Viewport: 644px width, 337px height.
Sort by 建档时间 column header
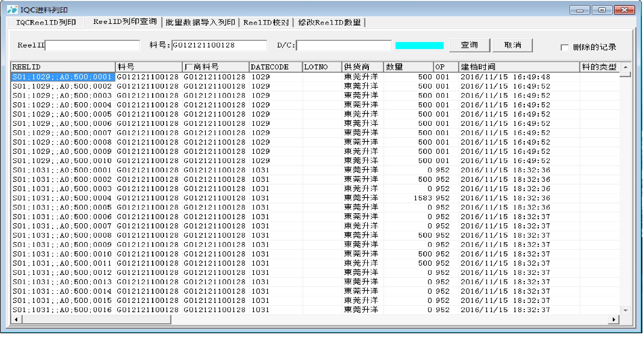519,67
